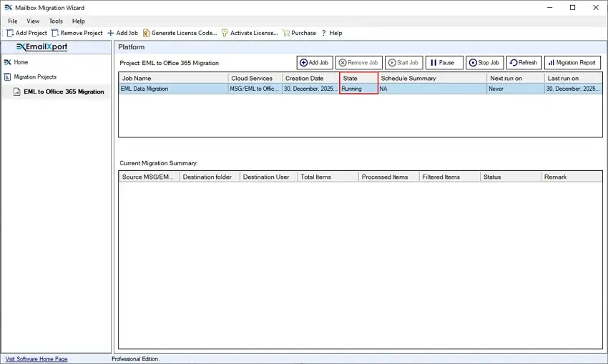This screenshot has width=608, height=364.
Task: Click the Status column header
Action: (x=511, y=177)
